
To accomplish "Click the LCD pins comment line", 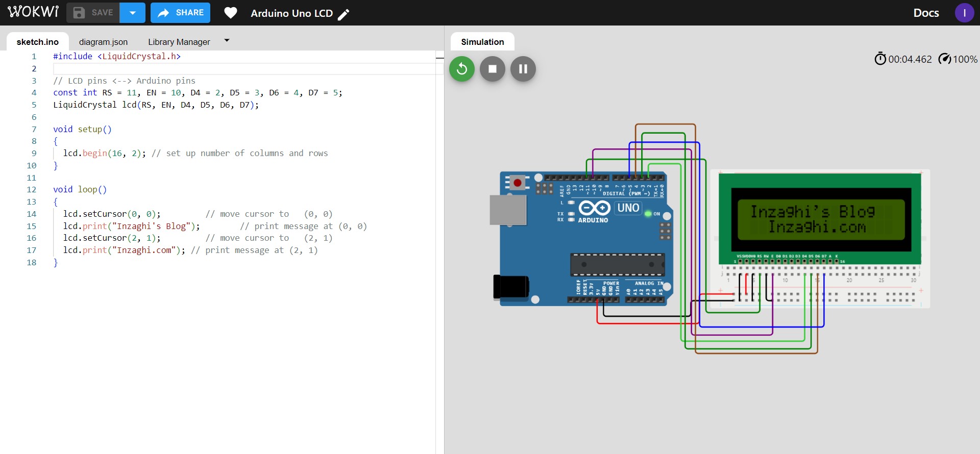I will coord(124,81).
